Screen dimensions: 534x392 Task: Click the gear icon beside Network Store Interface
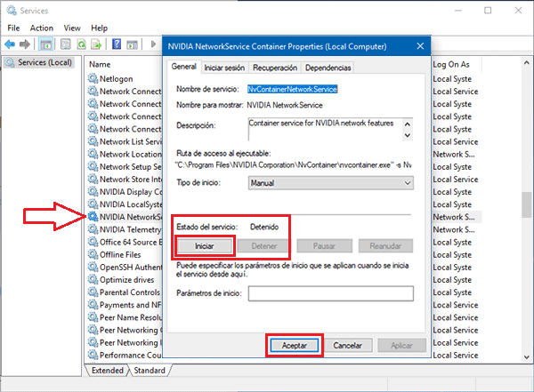click(93, 179)
